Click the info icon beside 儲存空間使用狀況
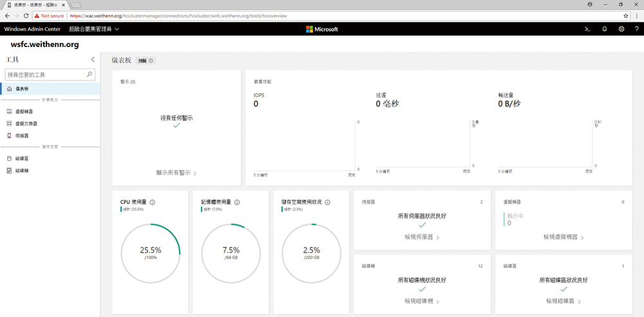 pyautogui.click(x=328, y=202)
